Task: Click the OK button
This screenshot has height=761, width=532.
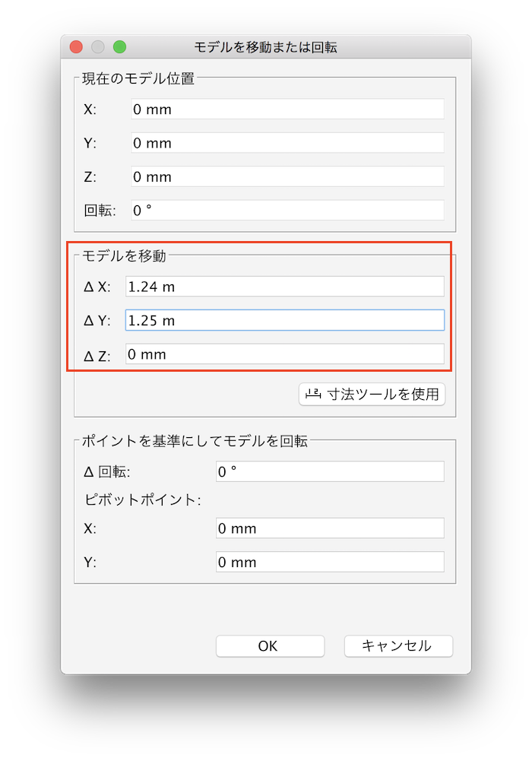Action: (x=270, y=646)
